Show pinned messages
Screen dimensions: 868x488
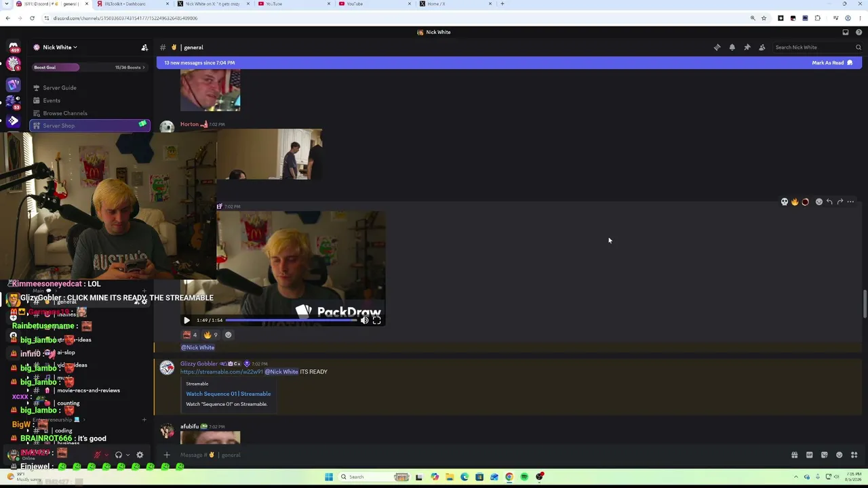[747, 47]
